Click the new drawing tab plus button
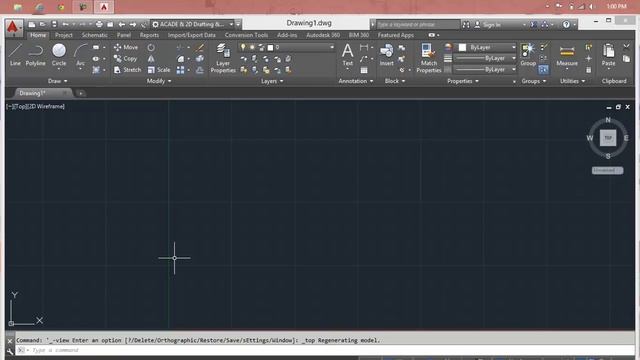This screenshot has width=640, height=360. point(81,93)
